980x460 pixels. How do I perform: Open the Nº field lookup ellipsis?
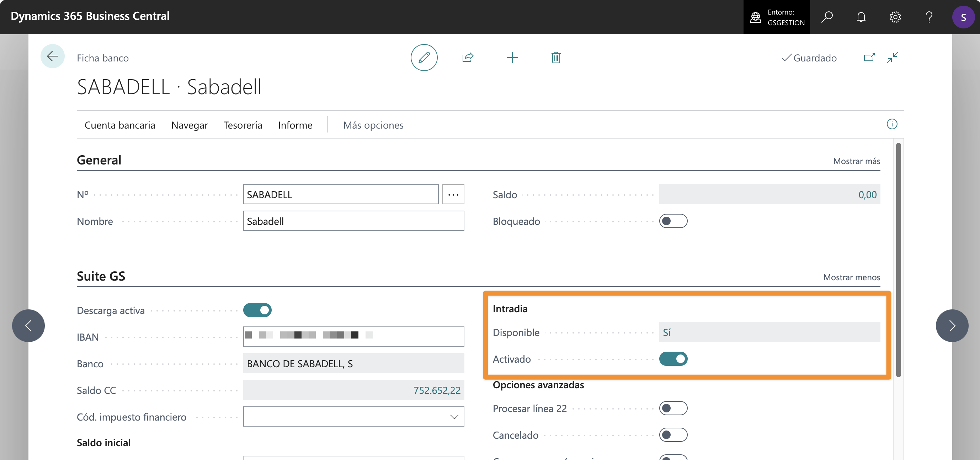(x=453, y=194)
